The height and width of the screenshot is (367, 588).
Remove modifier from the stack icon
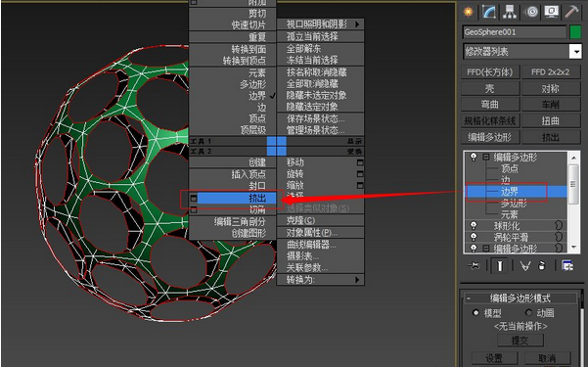[x=542, y=265]
